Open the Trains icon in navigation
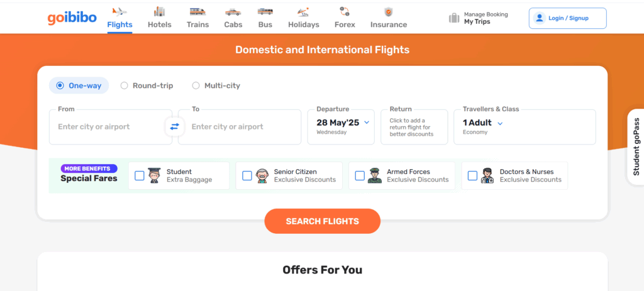 click(x=197, y=11)
